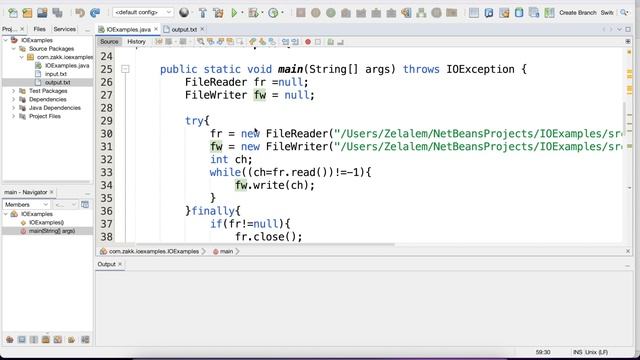Select IOExamples() constructor in Navigator

coord(46,222)
